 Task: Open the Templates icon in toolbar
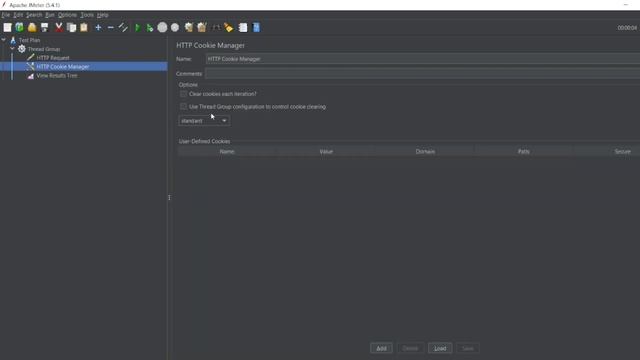pyautogui.click(x=20, y=27)
